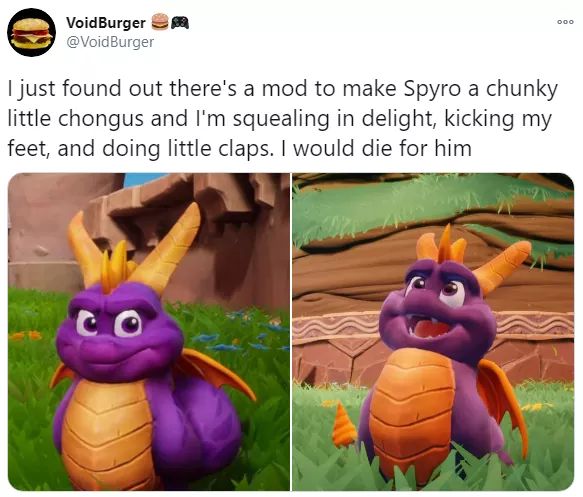This screenshot has width=583, height=497.
Task: Click Spyro's open red mouth in right image
Action: tap(429, 328)
